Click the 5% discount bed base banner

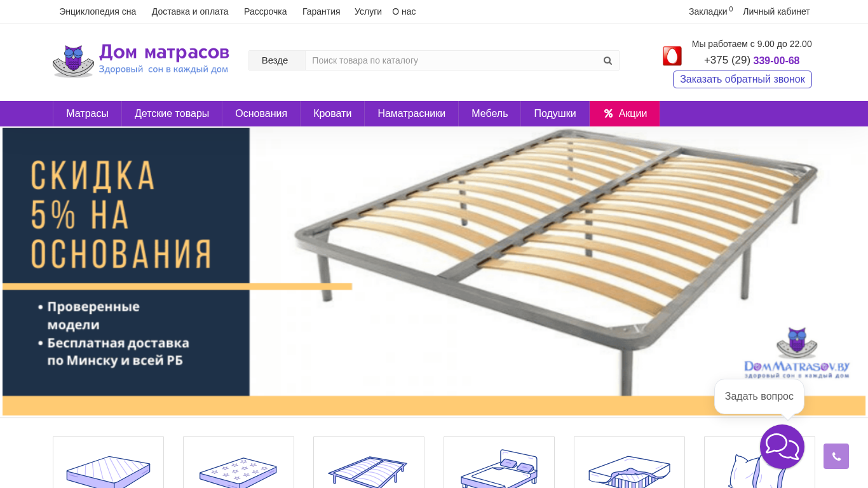click(x=434, y=271)
